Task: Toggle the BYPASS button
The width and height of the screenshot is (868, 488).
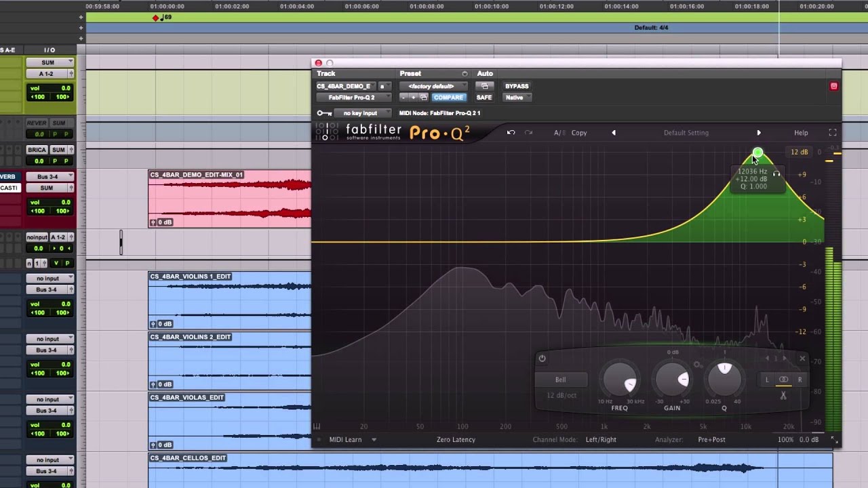Action: (517, 87)
